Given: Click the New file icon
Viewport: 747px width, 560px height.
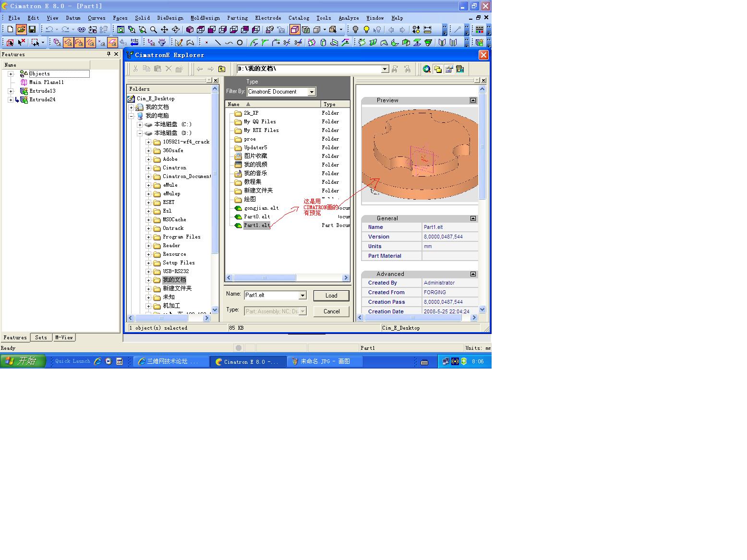Looking at the screenshot, I should [x=10, y=29].
